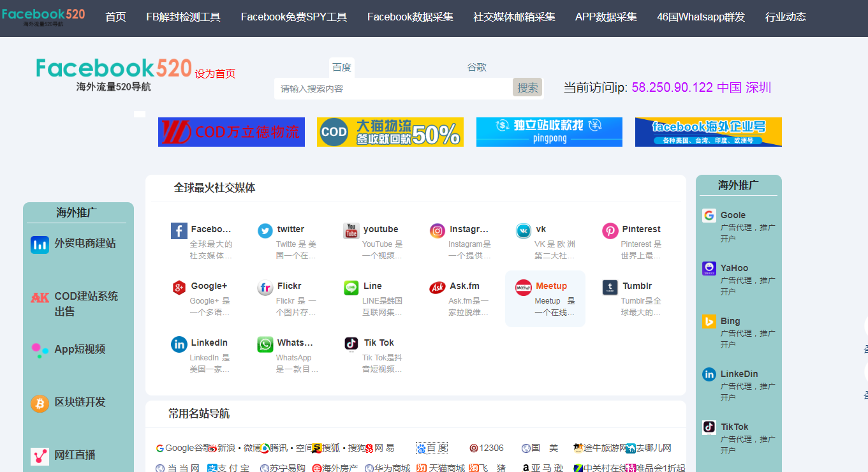Open the Meetup icon
The width and height of the screenshot is (868, 472).
[524, 288]
